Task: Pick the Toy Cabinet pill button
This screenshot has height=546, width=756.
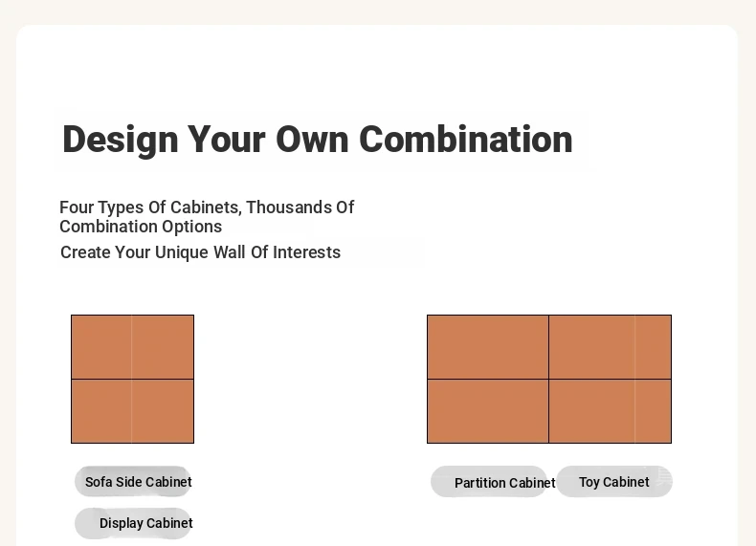Action: coord(614,481)
